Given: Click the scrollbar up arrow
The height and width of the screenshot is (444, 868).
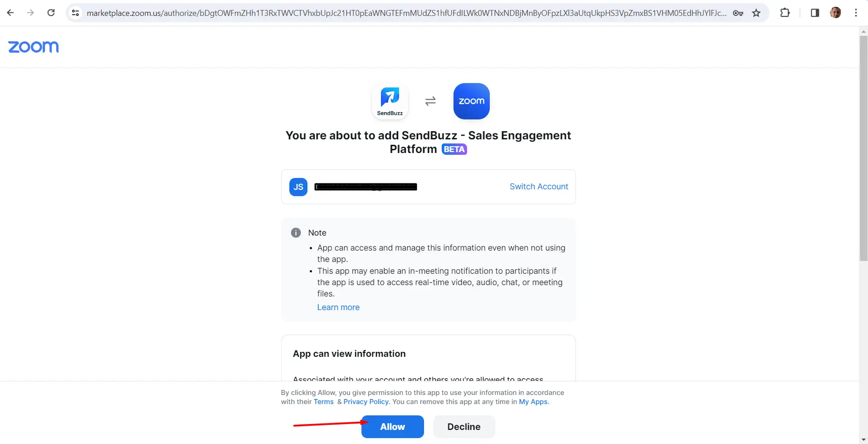Looking at the screenshot, I should 863,31.
